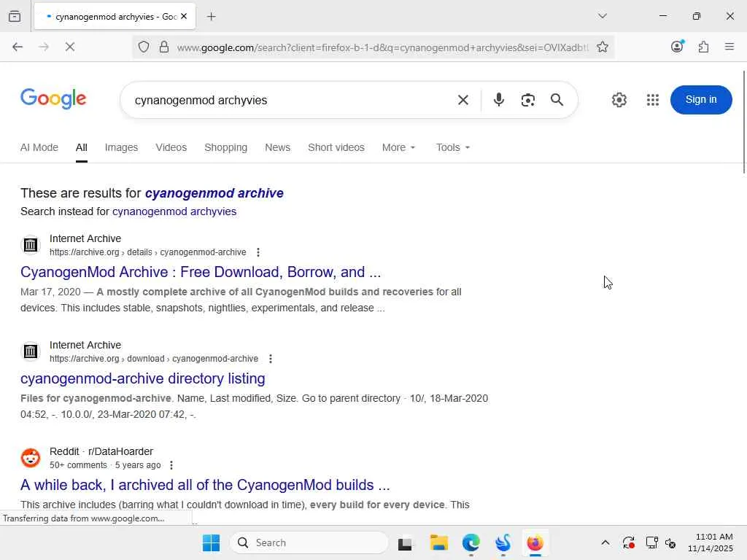The image size is (747, 560).
Task: Go back to the previous page
Action: pyautogui.click(x=18, y=47)
